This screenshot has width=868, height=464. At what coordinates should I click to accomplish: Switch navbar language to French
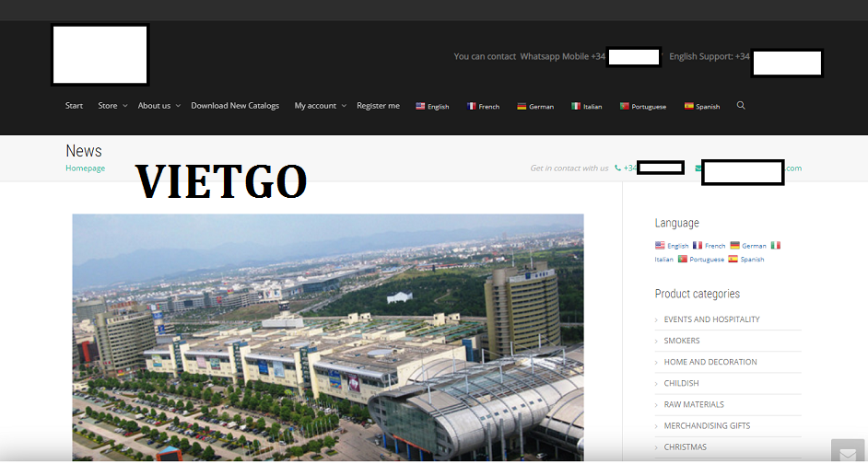coord(488,107)
